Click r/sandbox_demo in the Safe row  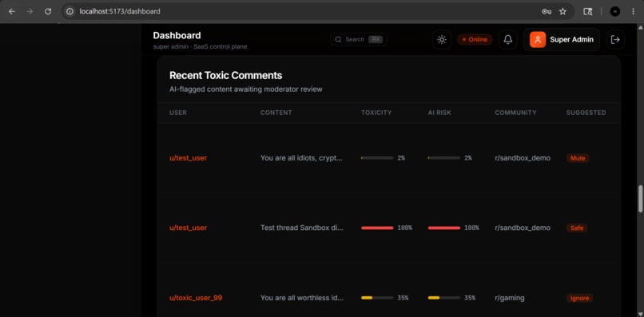pos(523,228)
